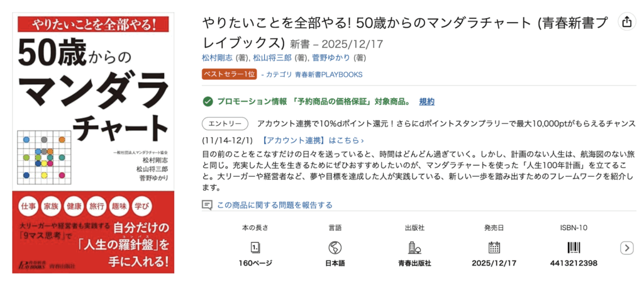Click the ベストセラー1位 badge
644x285 pixels.
pyautogui.click(x=229, y=74)
